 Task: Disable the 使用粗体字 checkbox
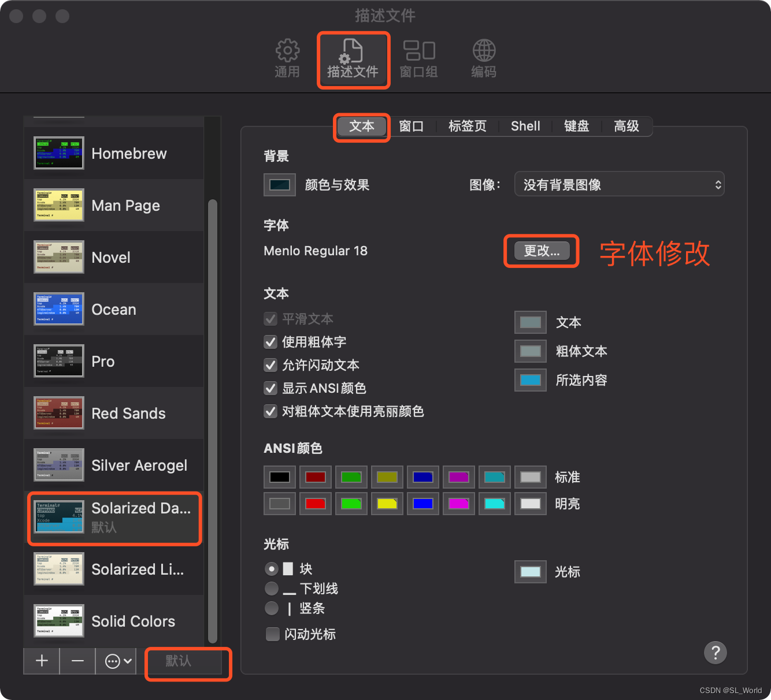270,342
